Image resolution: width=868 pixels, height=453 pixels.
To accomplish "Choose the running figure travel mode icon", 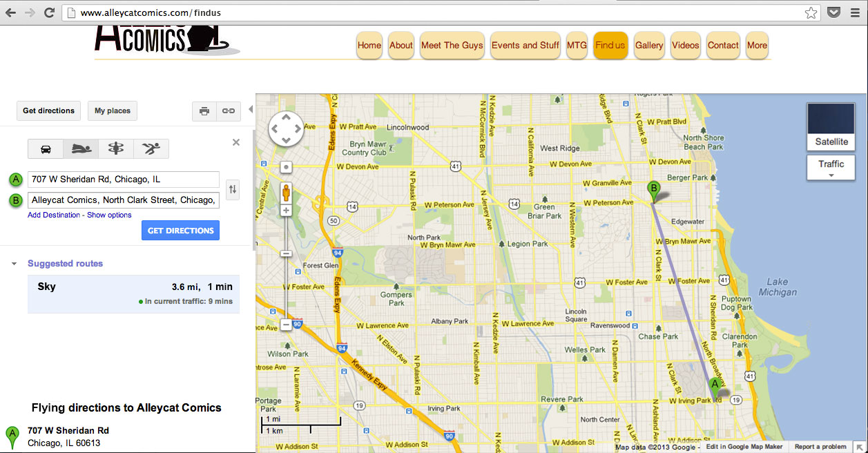I will [x=151, y=148].
